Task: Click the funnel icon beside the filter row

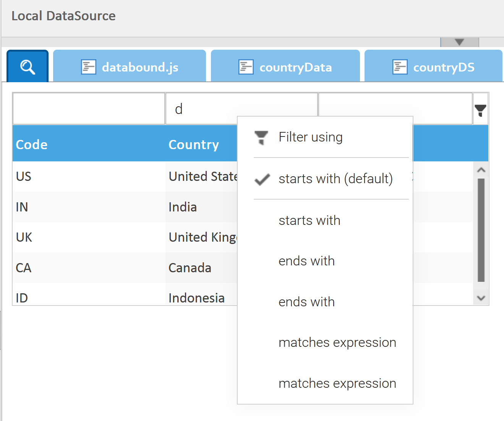Action: pos(480,110)
